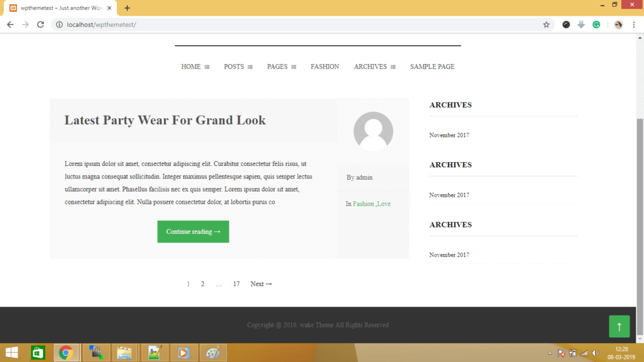
Task: Launch Paint from the taskbar
Action: point(212,352)
